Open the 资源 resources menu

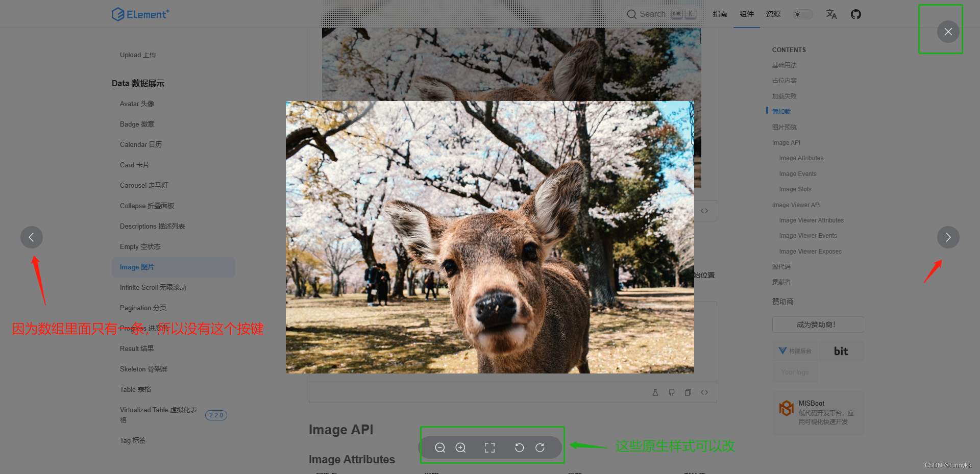(x=773, y=14)
